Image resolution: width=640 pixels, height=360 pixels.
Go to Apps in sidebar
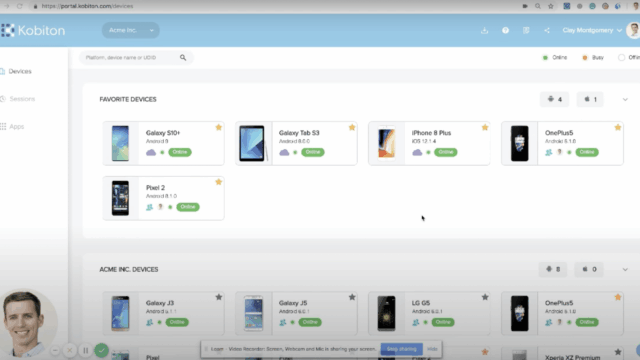click(x=12, y=127)
